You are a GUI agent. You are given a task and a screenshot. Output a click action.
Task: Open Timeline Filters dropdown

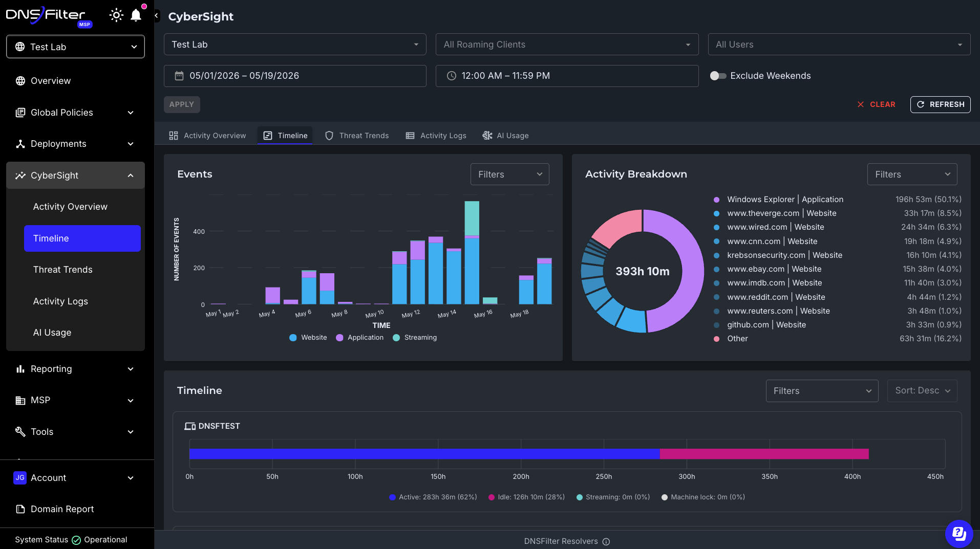[822, 391]
